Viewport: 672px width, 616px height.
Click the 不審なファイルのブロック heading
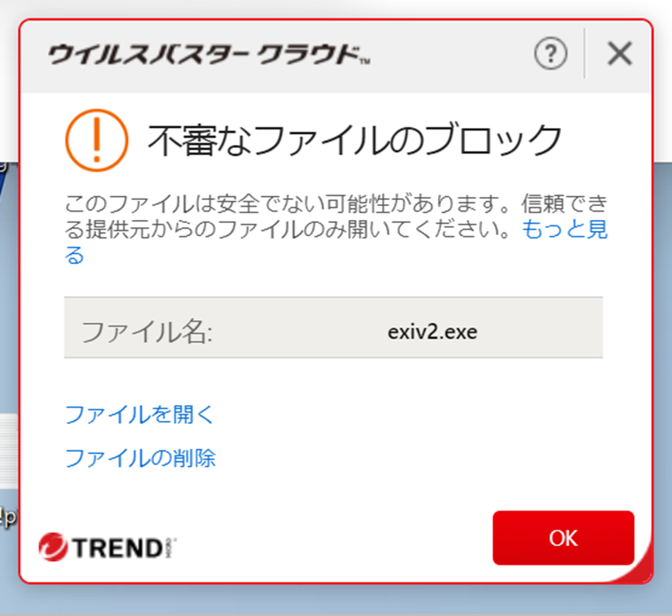pos(354,139)
